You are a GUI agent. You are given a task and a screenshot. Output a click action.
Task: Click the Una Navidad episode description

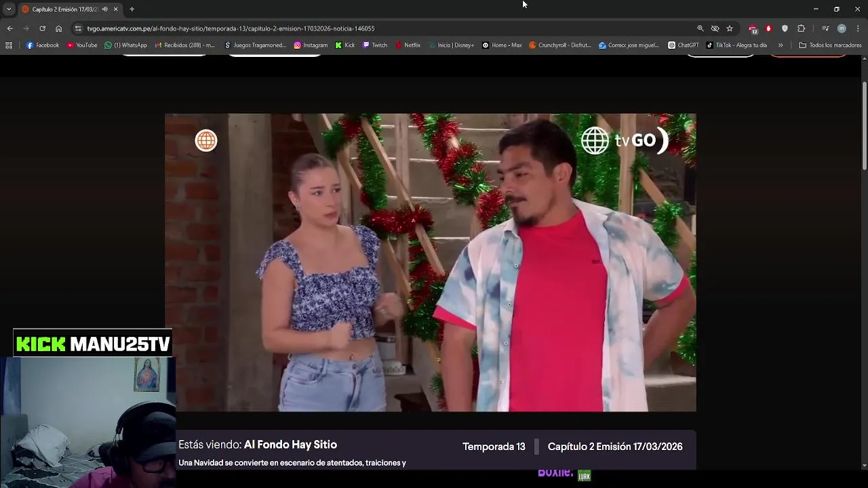pos(292,463)
